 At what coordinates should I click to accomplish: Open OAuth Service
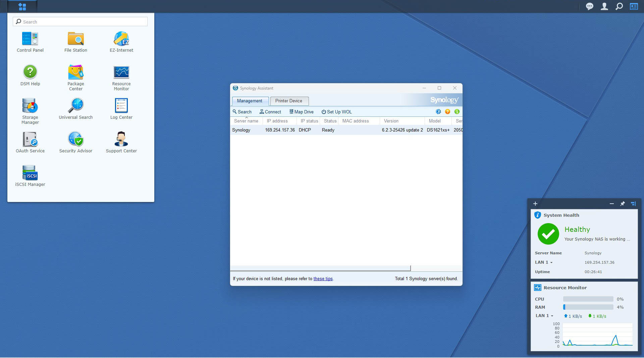pos(30,143)
